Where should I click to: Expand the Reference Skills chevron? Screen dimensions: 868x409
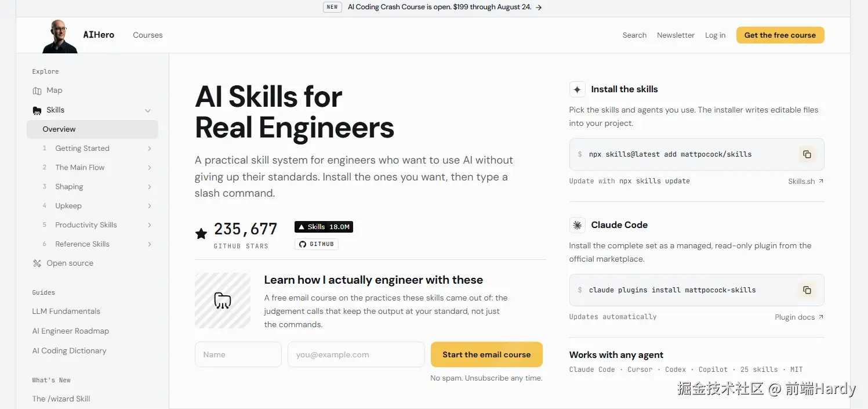pos(150,244)
